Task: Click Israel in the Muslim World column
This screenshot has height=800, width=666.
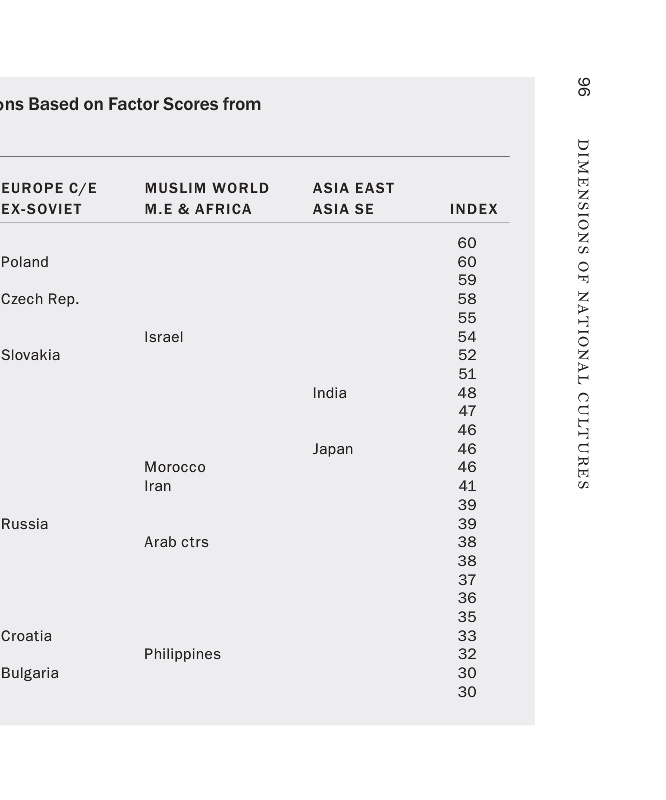Action: (x=163, y=337)
